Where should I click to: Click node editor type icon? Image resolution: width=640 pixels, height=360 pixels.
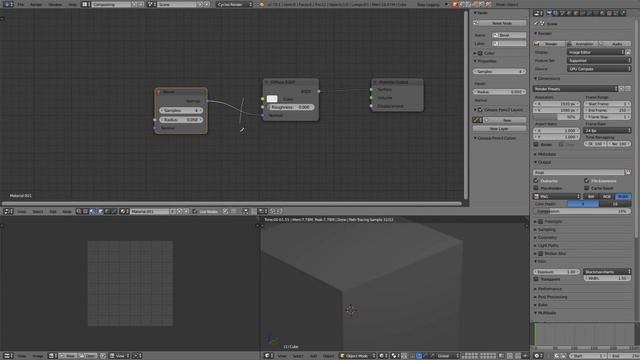point(8,211)
